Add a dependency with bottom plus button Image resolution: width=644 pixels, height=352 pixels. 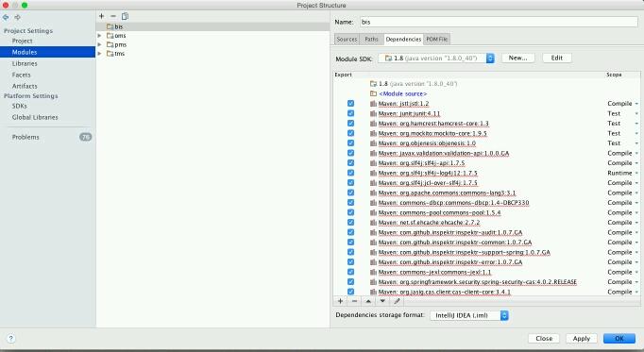340,301
